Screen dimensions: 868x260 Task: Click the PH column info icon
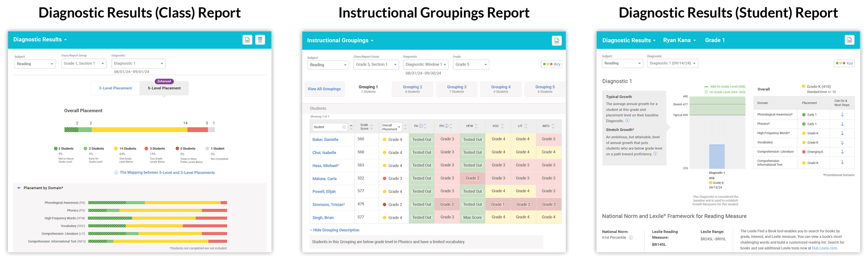446,126
